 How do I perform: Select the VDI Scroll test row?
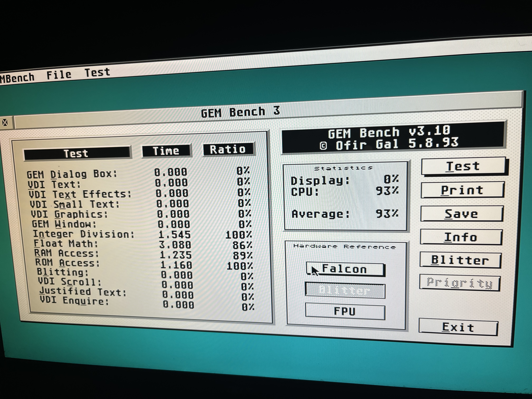(x=70, y=282)
